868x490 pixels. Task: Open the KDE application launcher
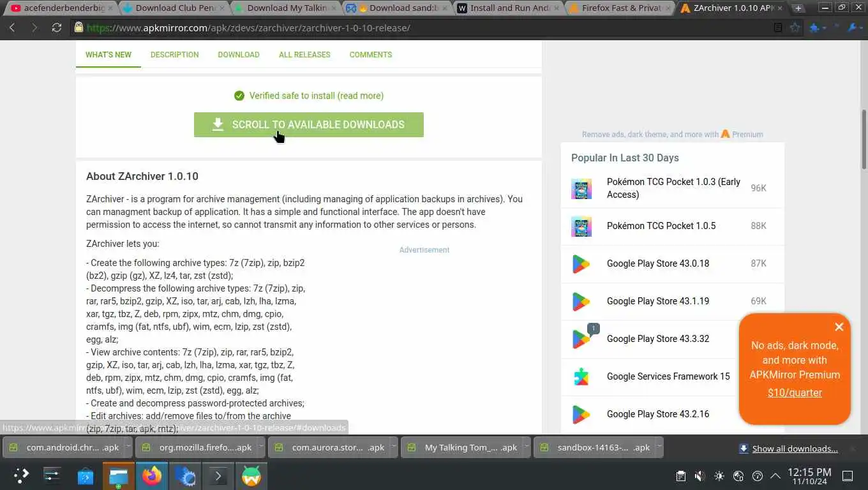(22, 476)
